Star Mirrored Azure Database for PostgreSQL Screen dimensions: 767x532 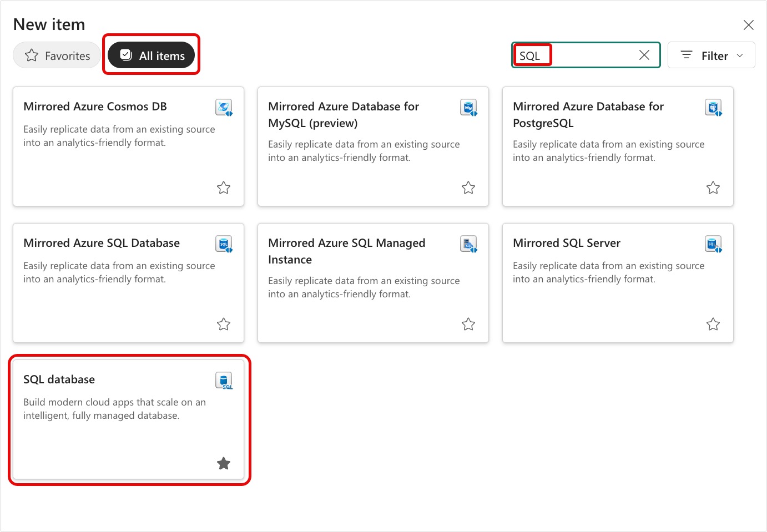point(713,188)
